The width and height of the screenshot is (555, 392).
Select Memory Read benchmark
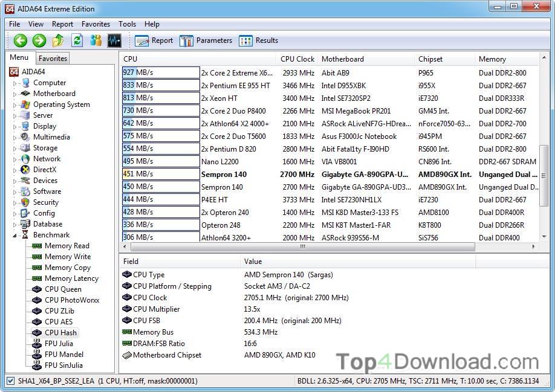[x=67, y=246]
